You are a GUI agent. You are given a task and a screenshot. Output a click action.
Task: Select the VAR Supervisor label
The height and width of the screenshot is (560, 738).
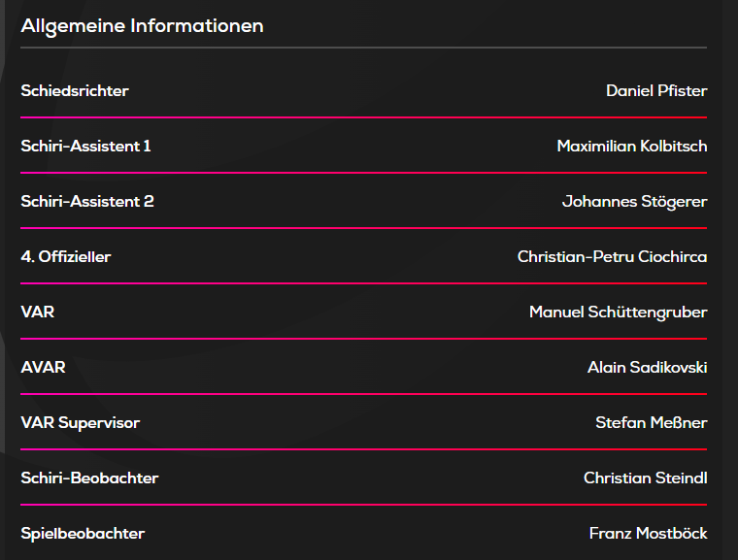81,423
